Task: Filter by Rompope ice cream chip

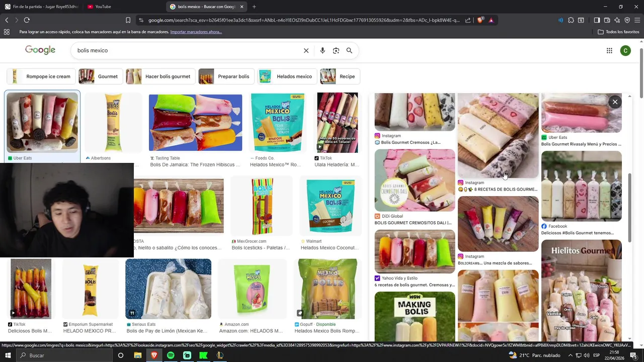Action: point(41,76)
